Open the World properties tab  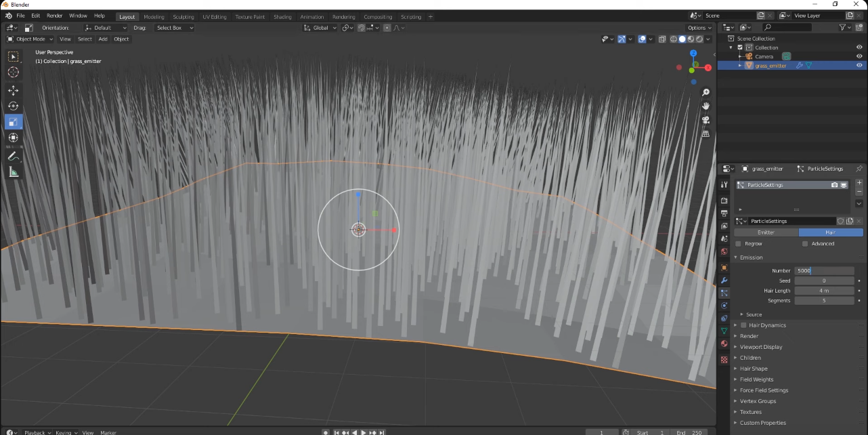click(724, 252)
